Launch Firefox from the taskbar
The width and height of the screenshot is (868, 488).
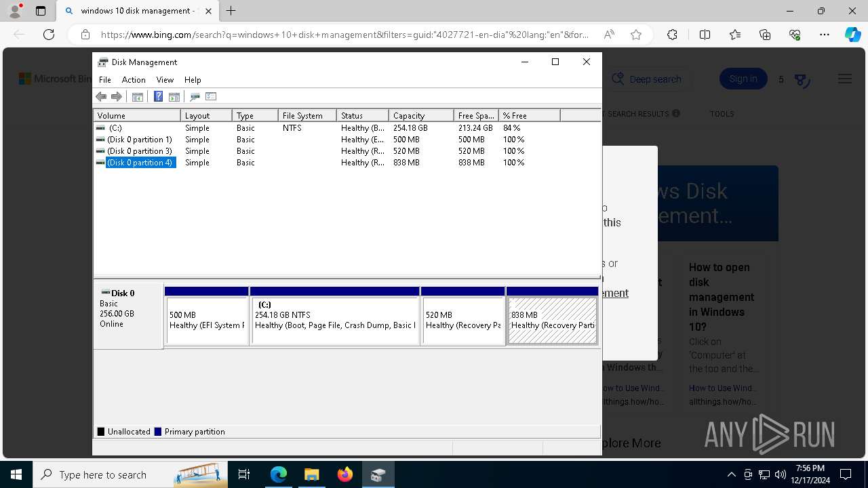pos(345,474)
